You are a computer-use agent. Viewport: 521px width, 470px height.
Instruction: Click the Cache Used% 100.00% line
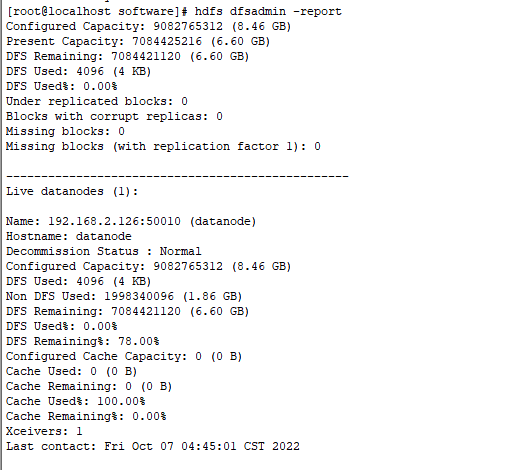pos(76,401)
